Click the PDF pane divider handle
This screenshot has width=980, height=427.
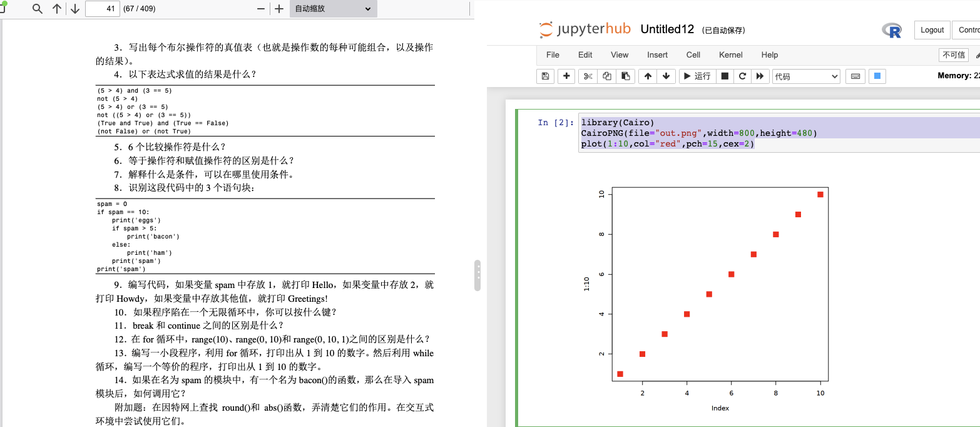pyautogui.click(x=478, y=275)
